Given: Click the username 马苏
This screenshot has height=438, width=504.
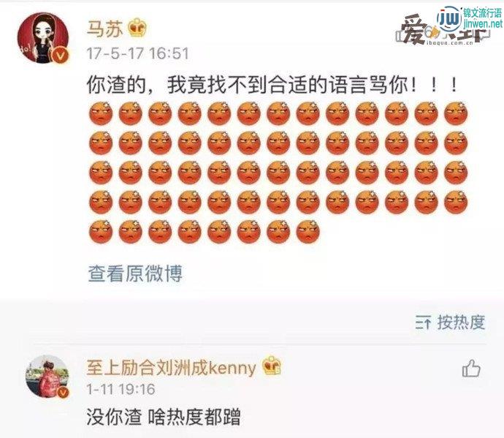Looking at the screenshot, I should (104, 29).
